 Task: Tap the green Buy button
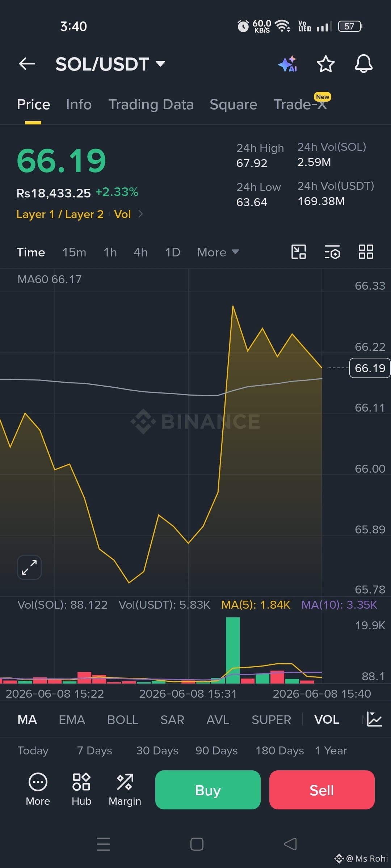coord(208,790)
